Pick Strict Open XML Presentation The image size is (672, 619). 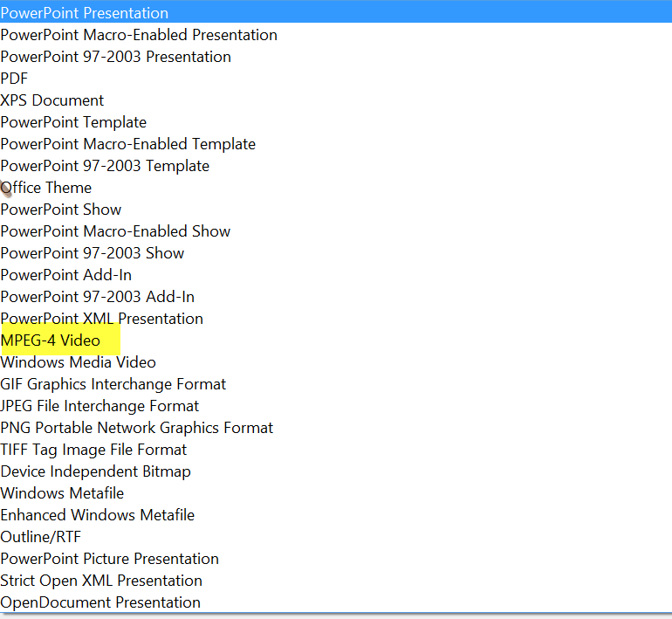[x=336, y=581]
